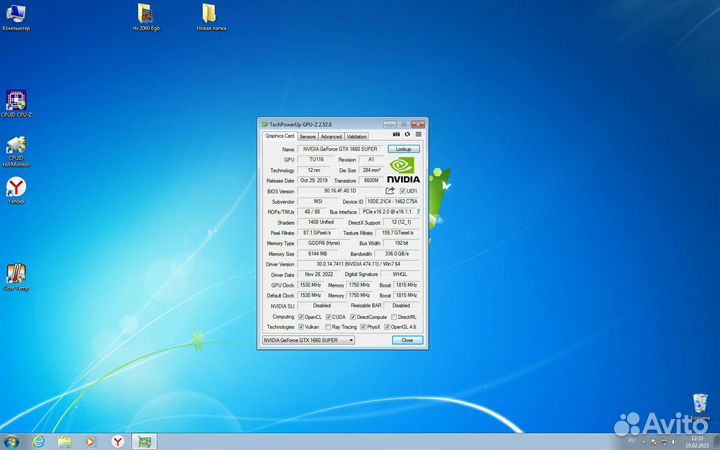
Task: Click the taskbar clock and date
Action: tap(697, 442)
